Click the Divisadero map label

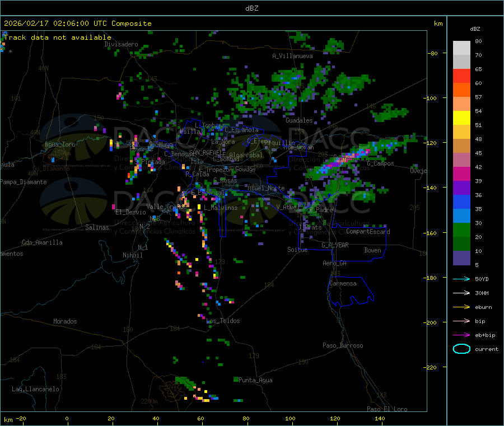click(121, 44)
